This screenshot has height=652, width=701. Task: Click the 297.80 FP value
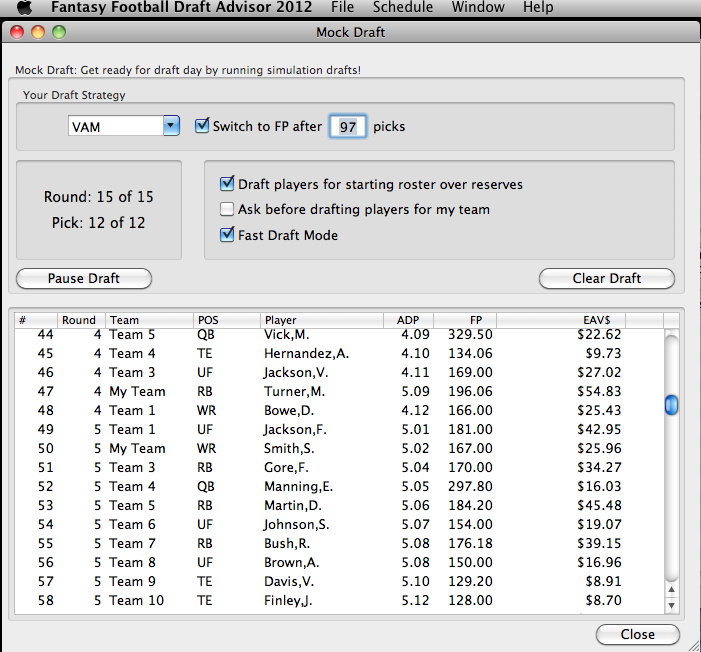click(x=470, y=486)
